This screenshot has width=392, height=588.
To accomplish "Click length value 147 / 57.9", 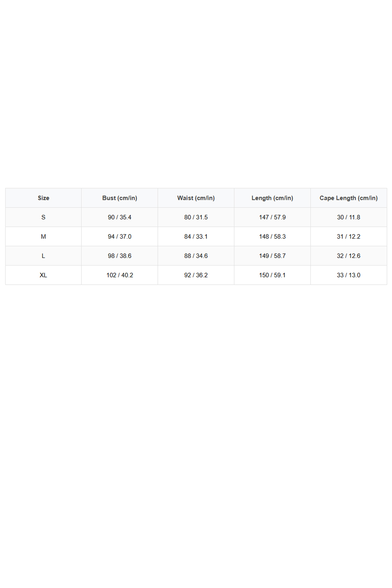I will coord(272,217).
